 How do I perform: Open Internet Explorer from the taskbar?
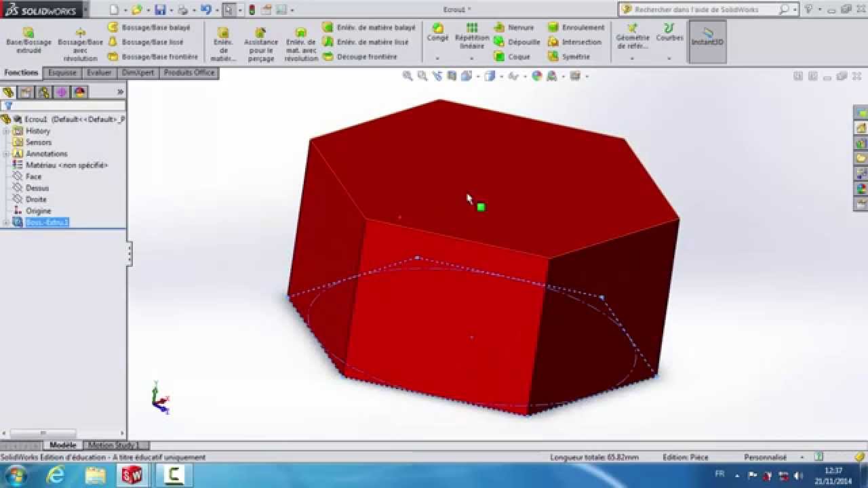[x=55, y=476]
